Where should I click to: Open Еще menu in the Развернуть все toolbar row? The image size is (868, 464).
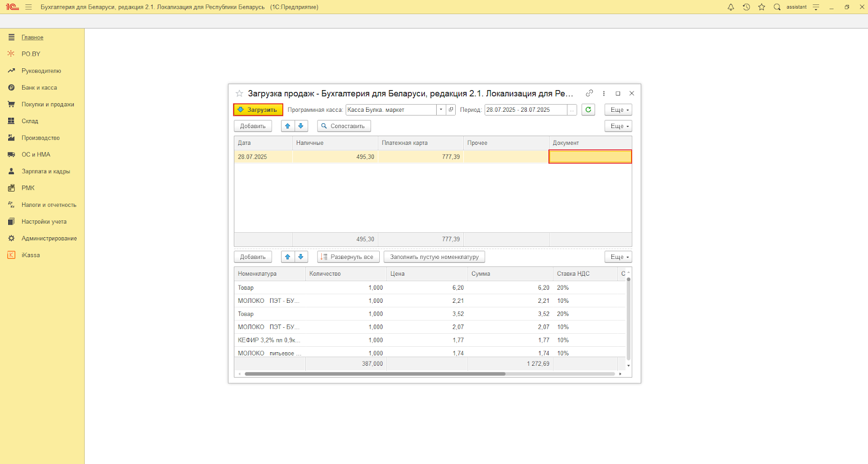click(618, 257)
